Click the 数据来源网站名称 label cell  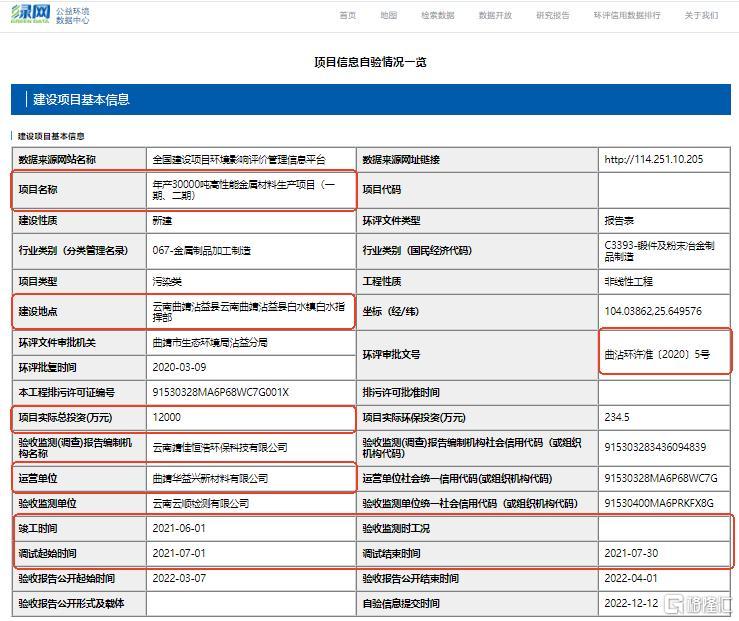coord(79,160)
